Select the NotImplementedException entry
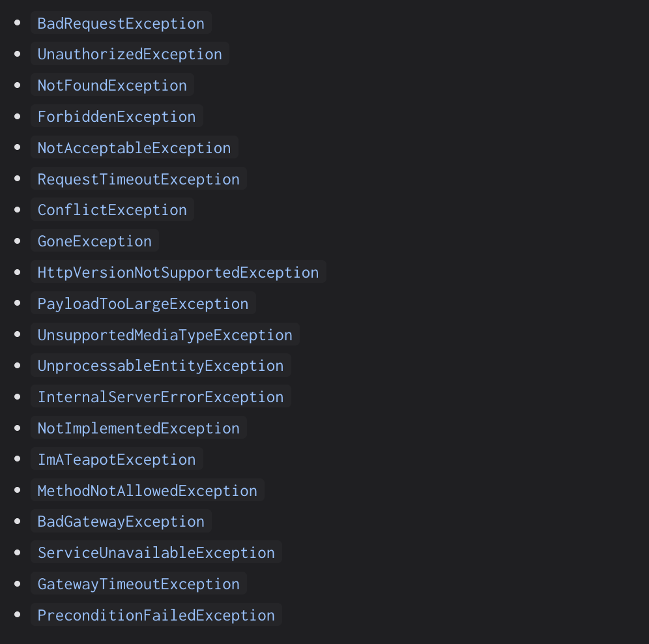The height and width of the screenshot is (644, 649). [138, 428]
